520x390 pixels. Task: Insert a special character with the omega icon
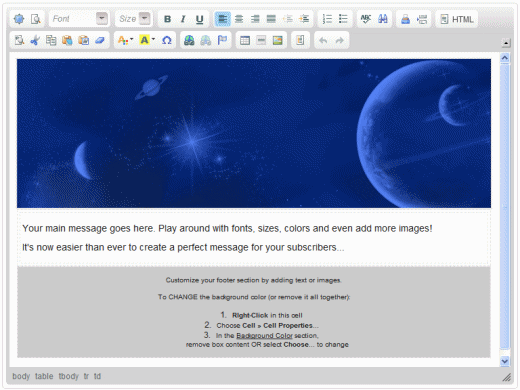point(167,40)
